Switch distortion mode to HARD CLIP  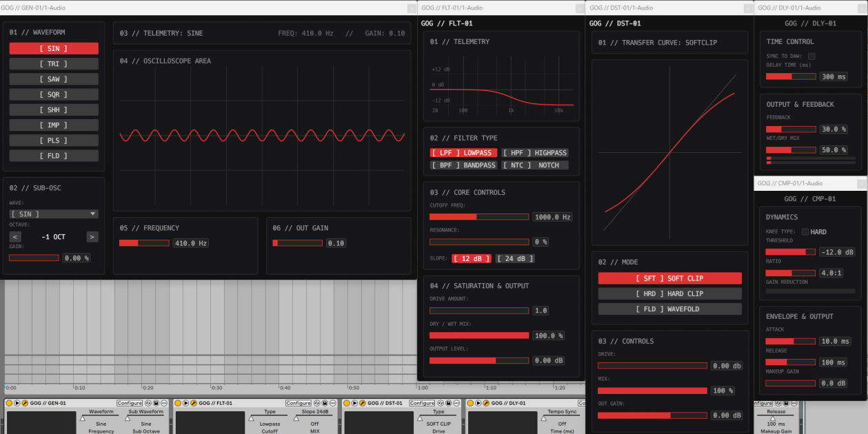(669, 293)
